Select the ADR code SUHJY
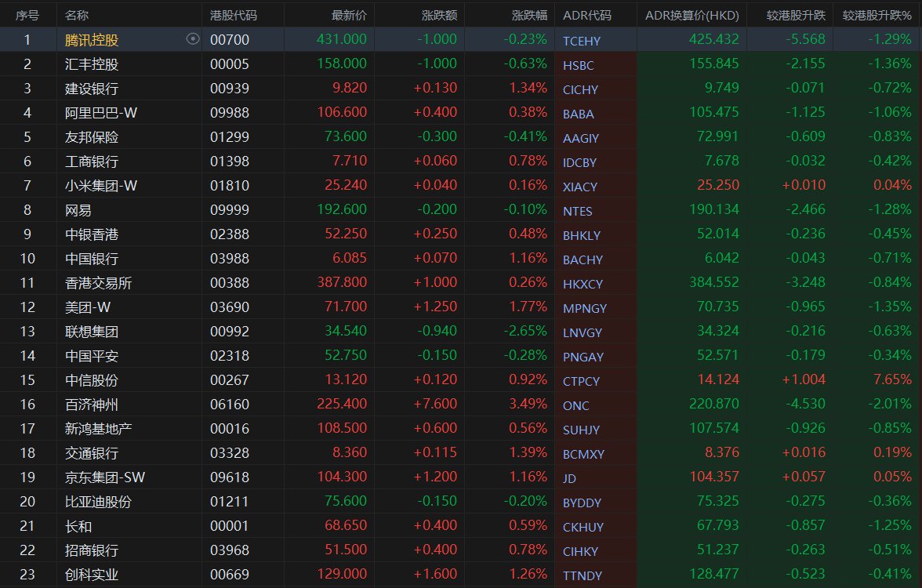922x588 pixels. click(581, 430)
